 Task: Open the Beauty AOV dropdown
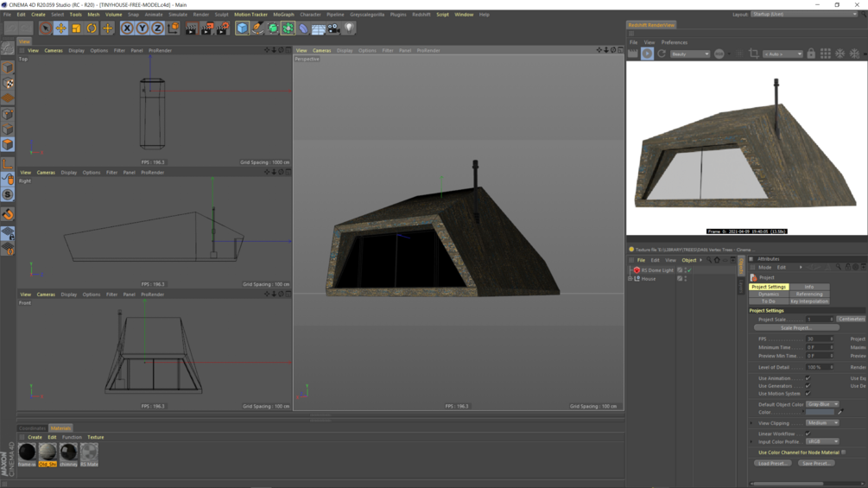coord(690,54)
